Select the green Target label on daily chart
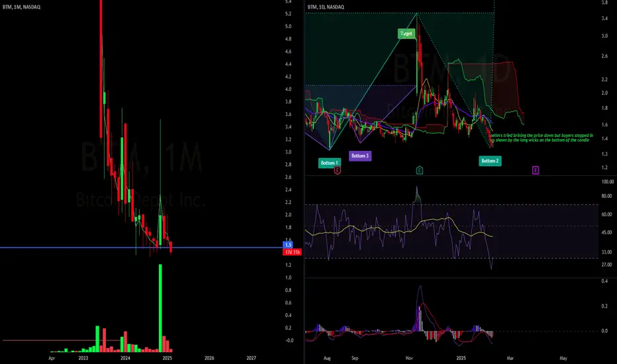This screenshot has height=364, width=617. click(x=406, y=34)
